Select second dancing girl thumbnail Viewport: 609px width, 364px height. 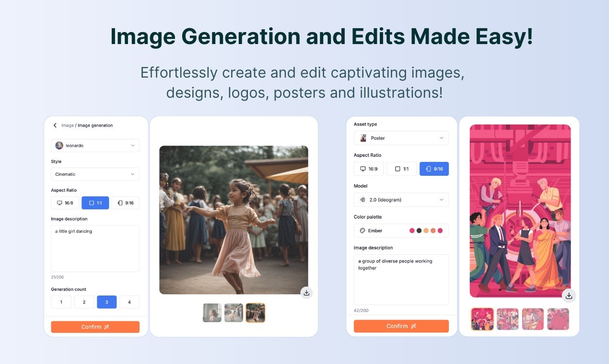(x=234, y=313)
